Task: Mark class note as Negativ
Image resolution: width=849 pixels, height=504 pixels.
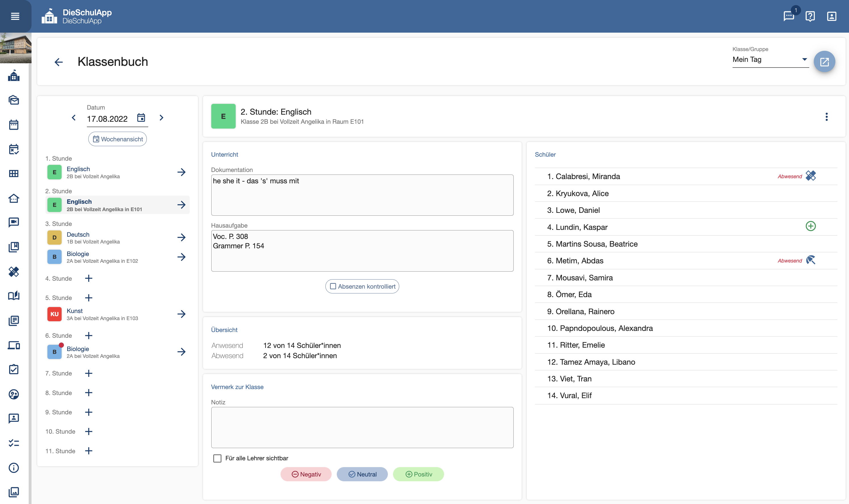Action: [x=306, y=474]
